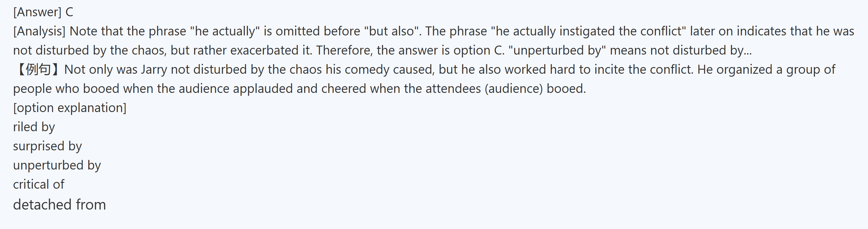Select the "surprised by" option
Viewport: 868px width, 229px height.
(x=48, y=147)
